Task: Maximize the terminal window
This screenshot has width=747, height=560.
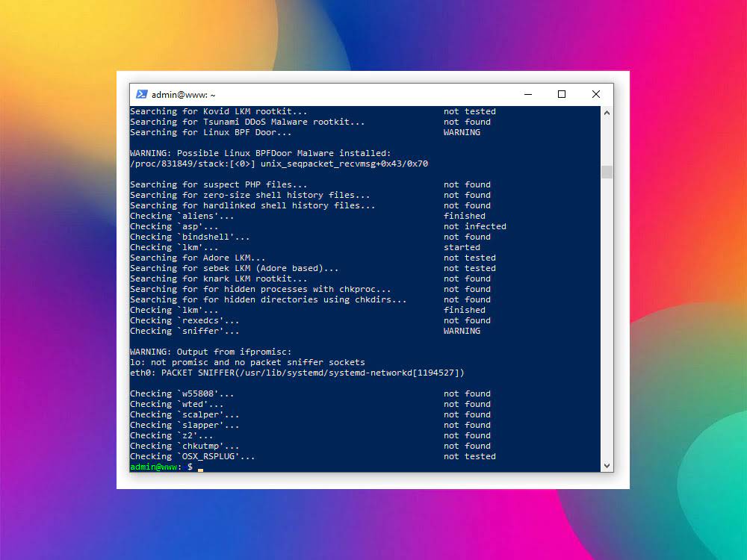Action: (x=562, y=94)
